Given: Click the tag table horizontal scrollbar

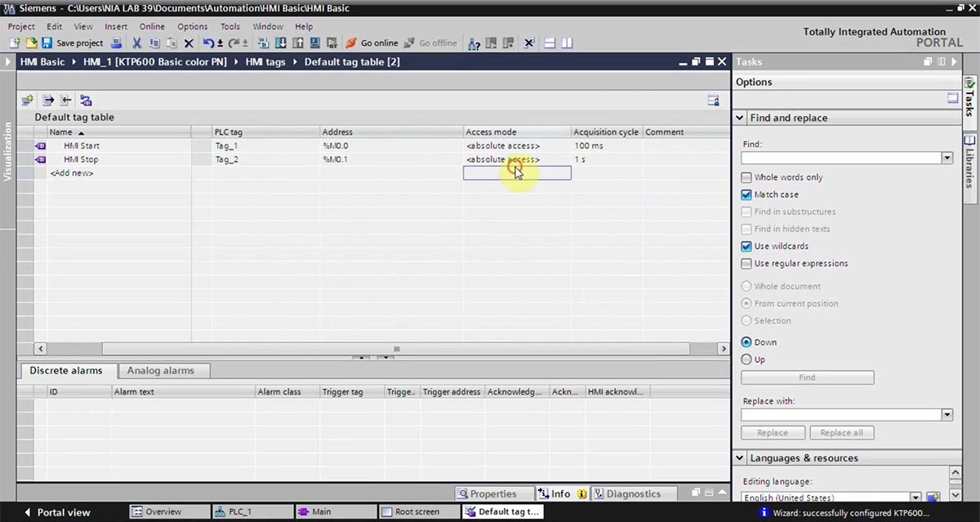Looking at the screenshot, I should click(396, 349).
